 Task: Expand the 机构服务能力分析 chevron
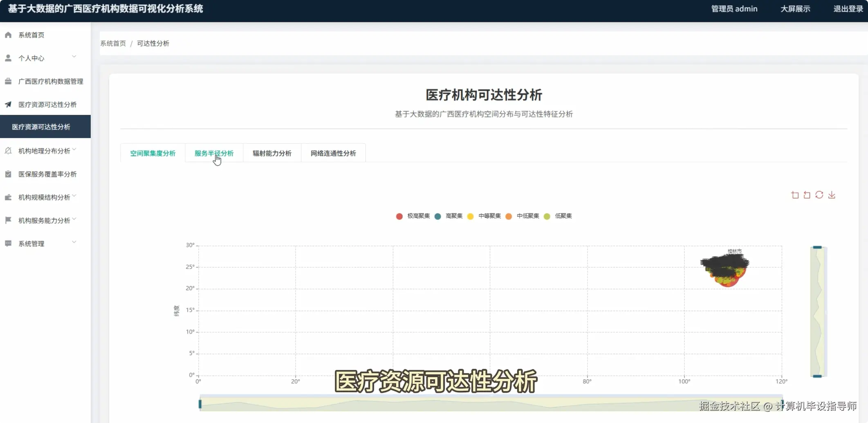74,219
